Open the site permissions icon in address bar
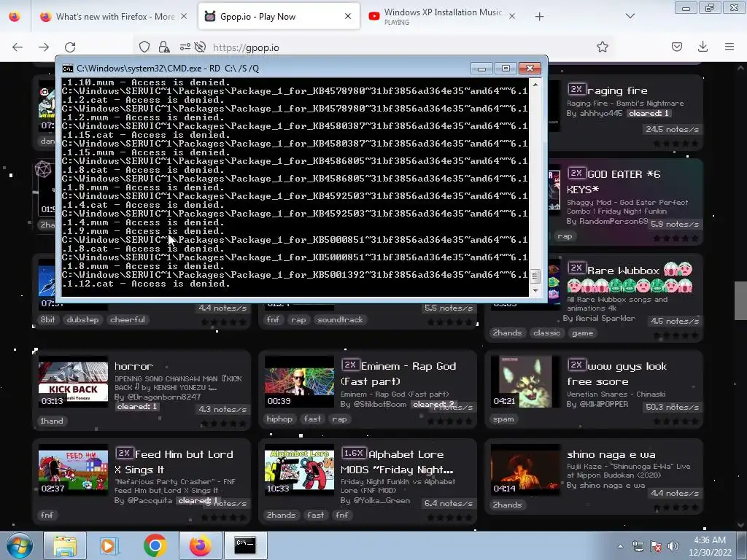The height and width of the screenshot is (560, 747). pyautogui.click(x=185, y=47)
